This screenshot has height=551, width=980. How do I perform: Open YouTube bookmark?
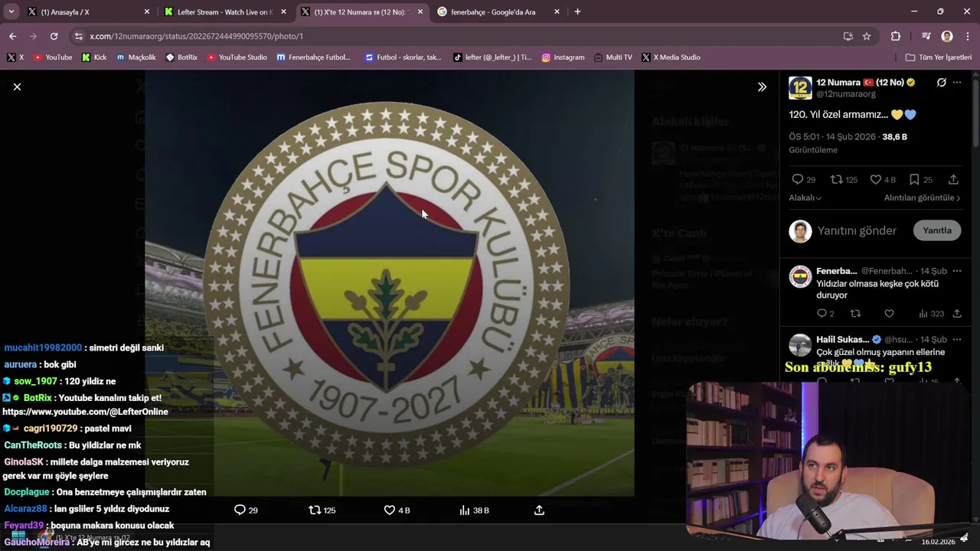pyautogui.click(x=53, y=57)
